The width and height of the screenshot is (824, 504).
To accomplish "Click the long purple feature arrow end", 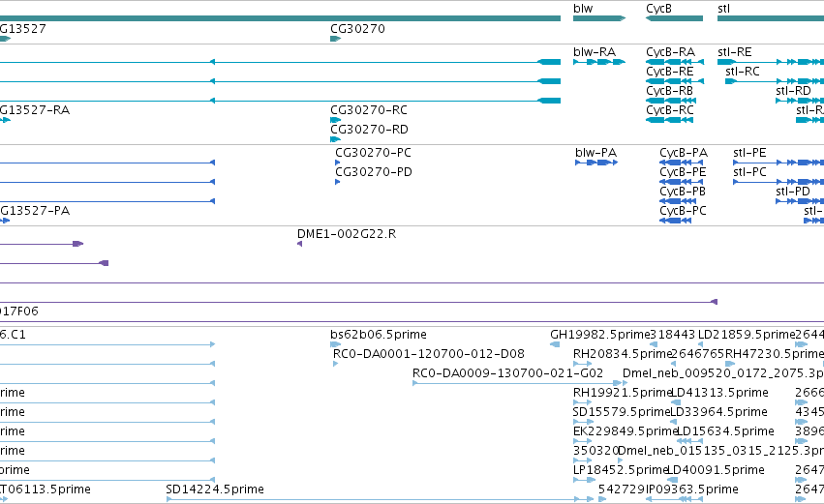I will pyautogui.click(x=715, y=302).
